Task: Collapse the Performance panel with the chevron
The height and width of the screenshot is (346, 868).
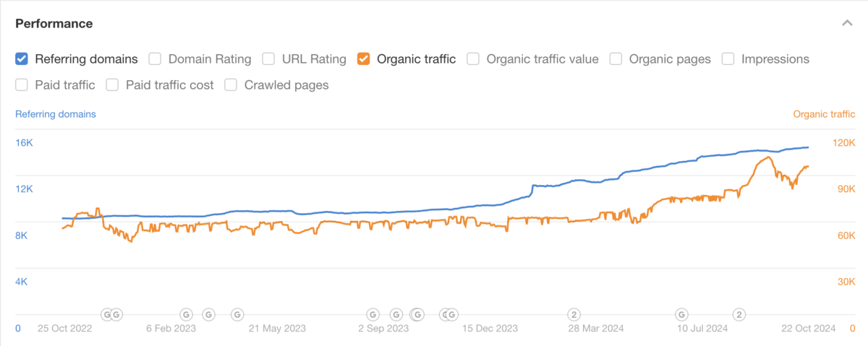Action: click(x=847, y=23)
